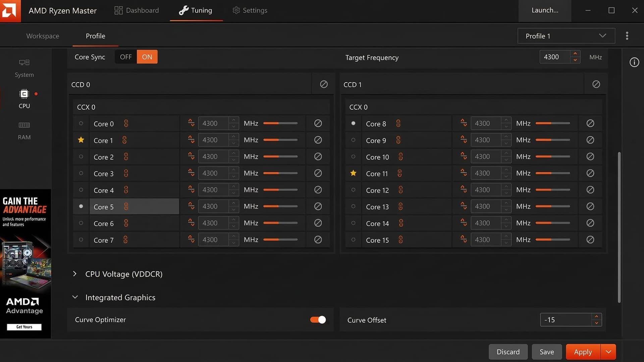
Task: Collapse the Integrated Graphics section
Action: [75, 297]
